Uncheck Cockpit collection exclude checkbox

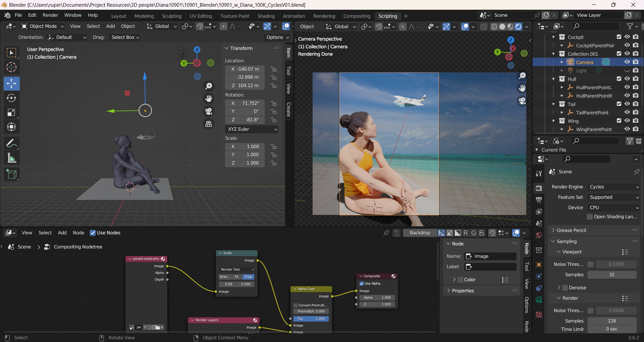coord(619,37)
